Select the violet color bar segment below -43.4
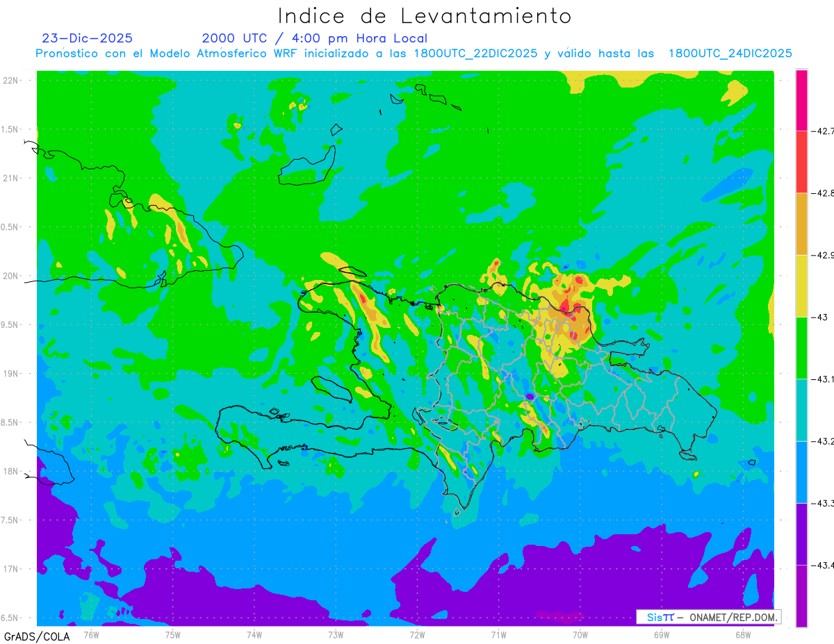 [801, 595]
